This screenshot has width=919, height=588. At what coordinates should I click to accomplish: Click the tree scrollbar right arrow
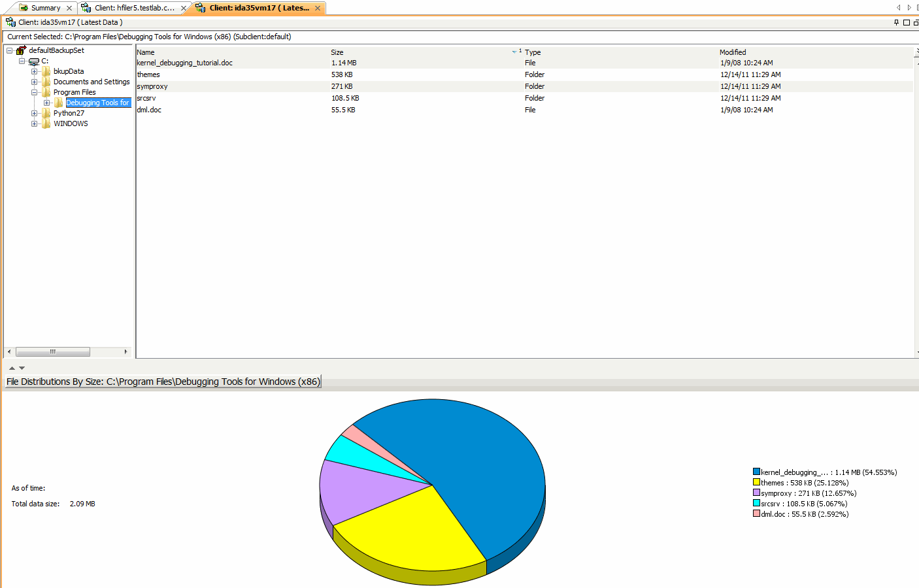click(125, 351)
